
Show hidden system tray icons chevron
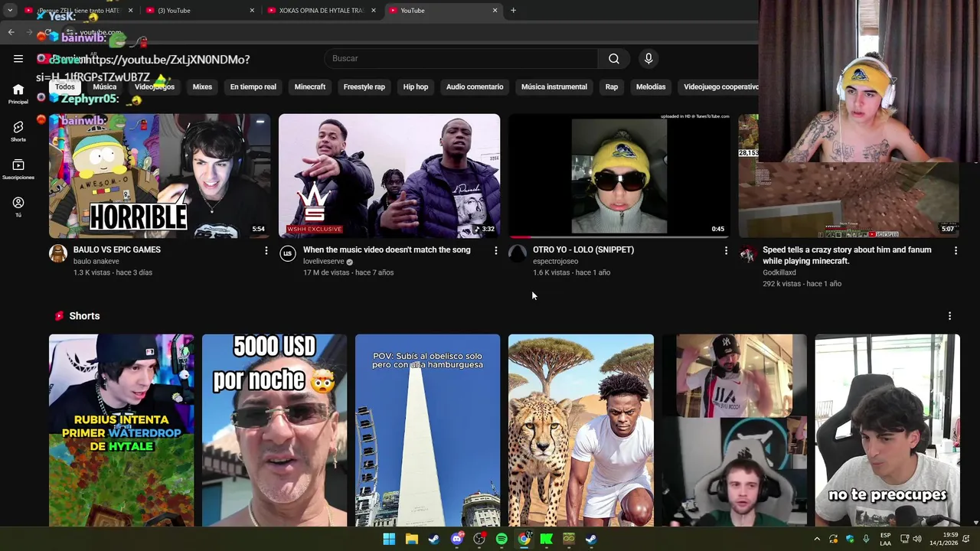point(817,539)
